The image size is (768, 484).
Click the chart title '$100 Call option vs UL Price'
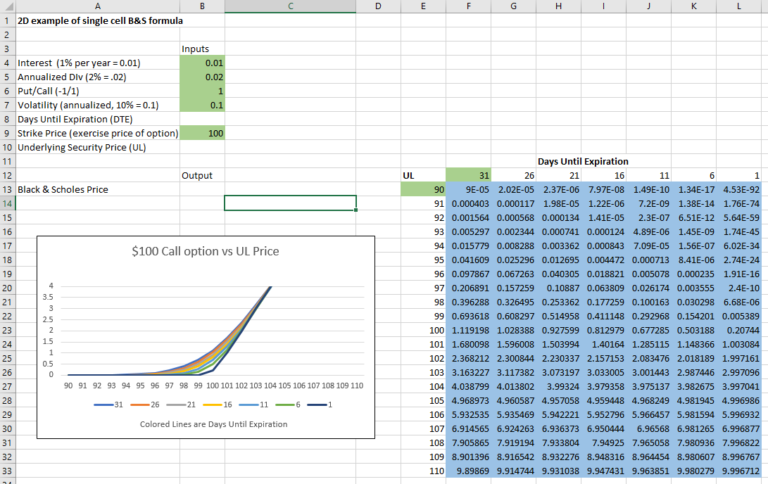click(x=205, y=251)
